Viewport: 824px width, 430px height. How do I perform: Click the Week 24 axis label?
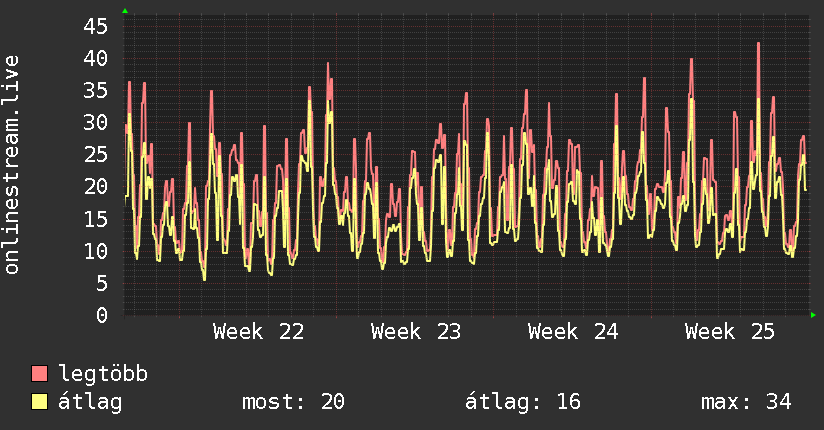point(573,332)
